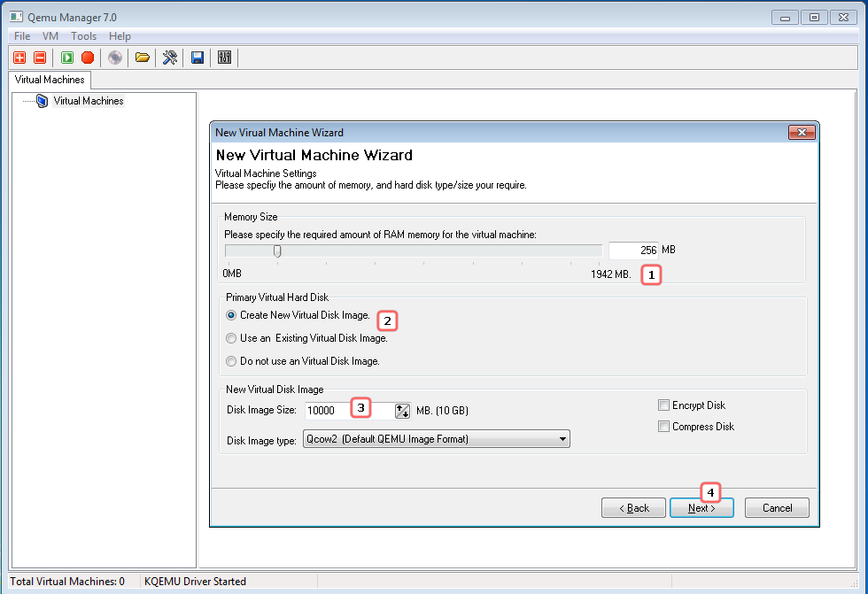
Task: Click the green Start VM play icon
Action: [67, 58]
